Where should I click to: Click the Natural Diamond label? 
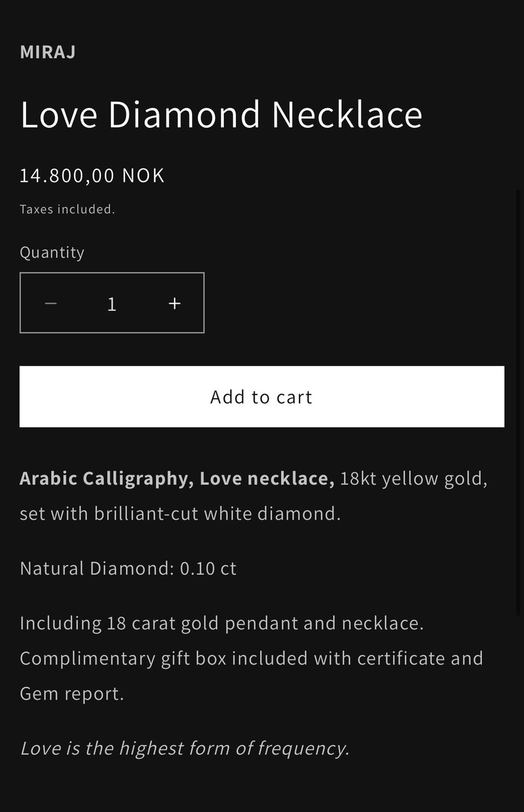click(x=97, y=568)
